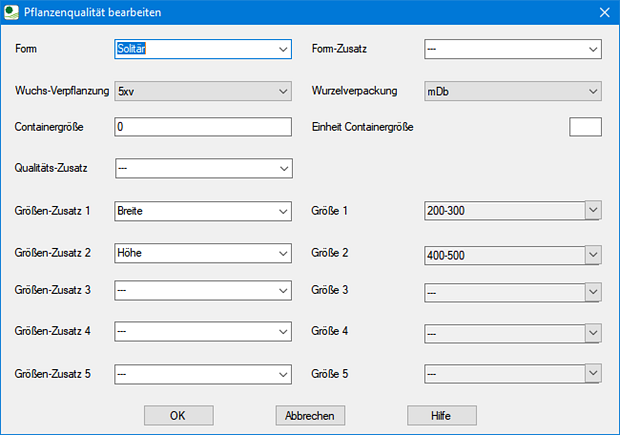The width and height of the screenshot is (620, 435).
Task: Close the Pflanzenqualität bearbeiten dialog
Action: 603,13
